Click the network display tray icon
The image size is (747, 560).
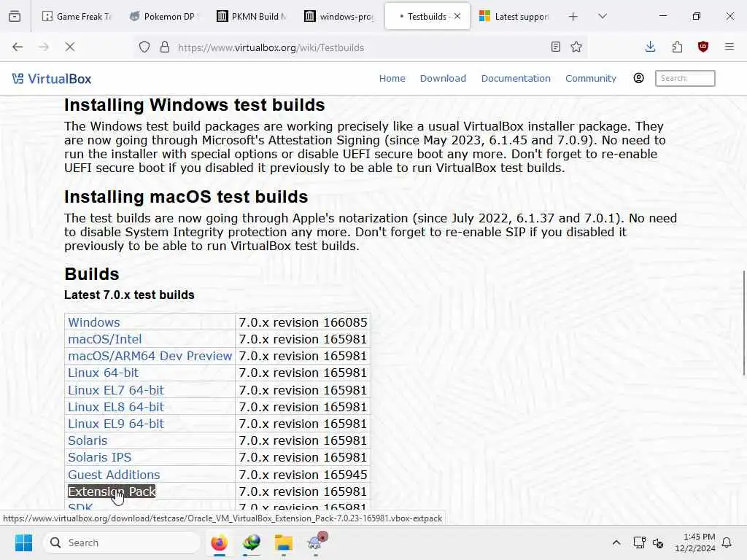(x=639, y=542)
